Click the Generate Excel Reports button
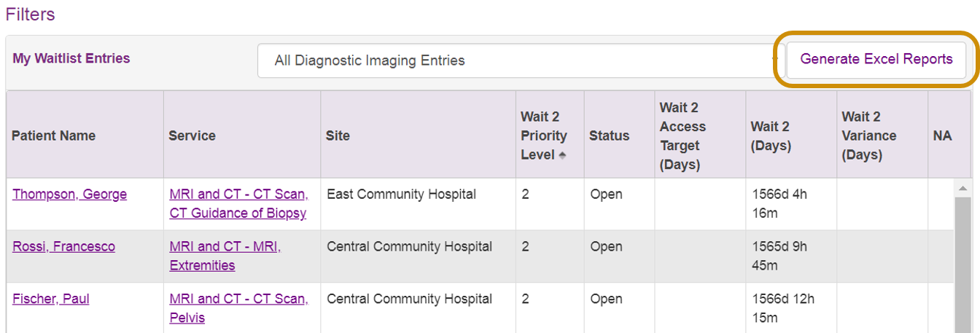Image resolution: width=980 pixels, height=333 pixels. pyautogui.click(x=876, y=60)
